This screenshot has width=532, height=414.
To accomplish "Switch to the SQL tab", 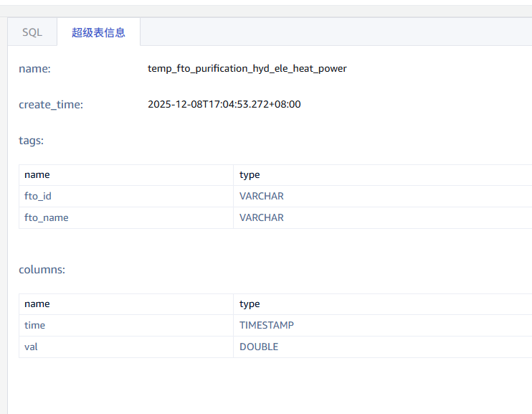I will [32, 32].
